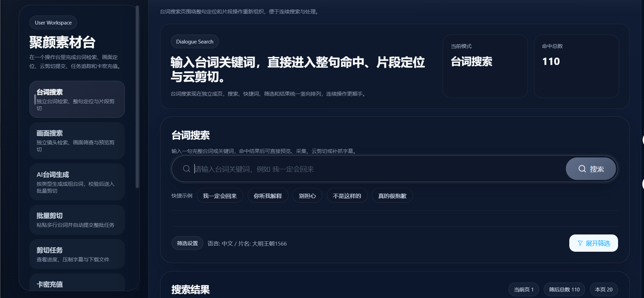This screenshot has height=298, width=644.
Task: Select quick example 你听我解释
Action: [x=268, y=195]
